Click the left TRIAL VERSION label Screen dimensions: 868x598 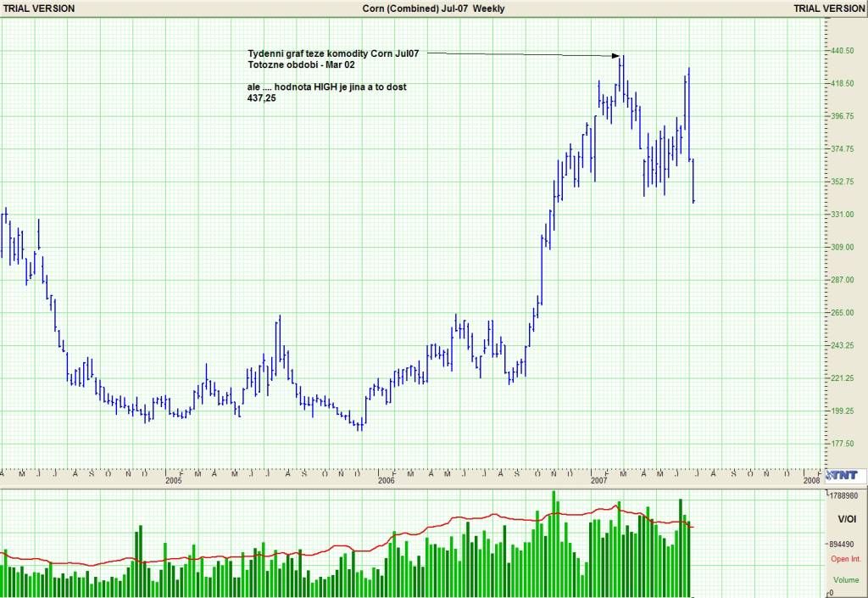(x=39, y=8)
